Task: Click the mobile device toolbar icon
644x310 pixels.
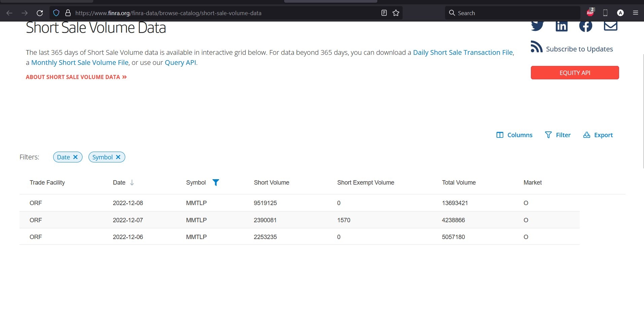Action: 605,13
